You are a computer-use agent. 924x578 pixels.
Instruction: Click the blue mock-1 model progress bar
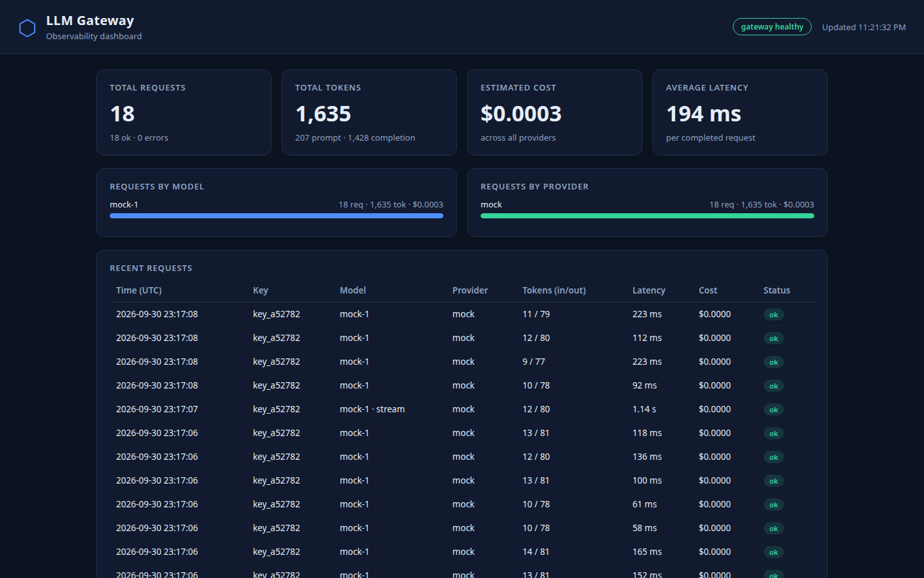(x=277, y=216)
